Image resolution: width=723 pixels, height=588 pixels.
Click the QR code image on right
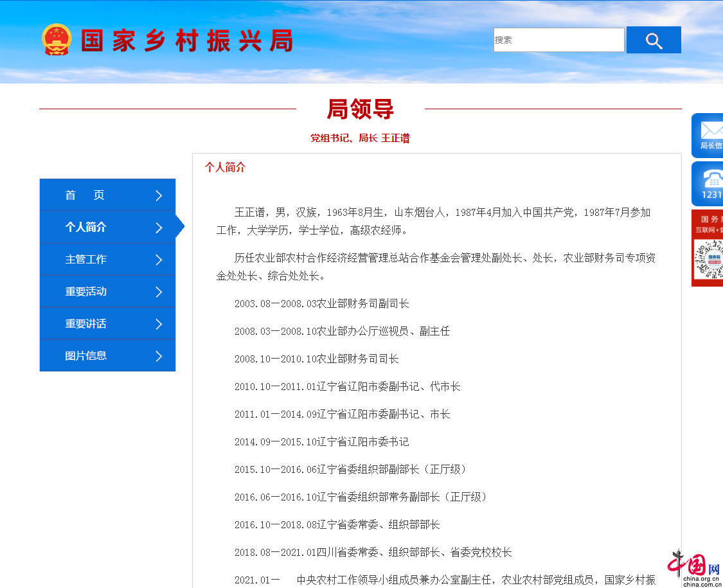710,259
